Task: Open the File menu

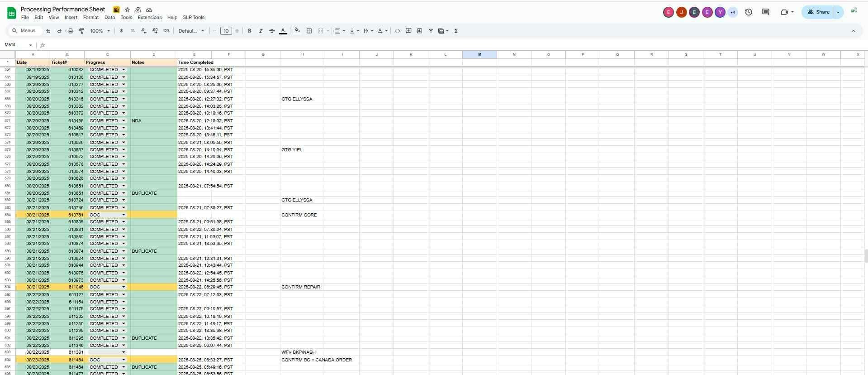Action: click(x=25, y=17)
